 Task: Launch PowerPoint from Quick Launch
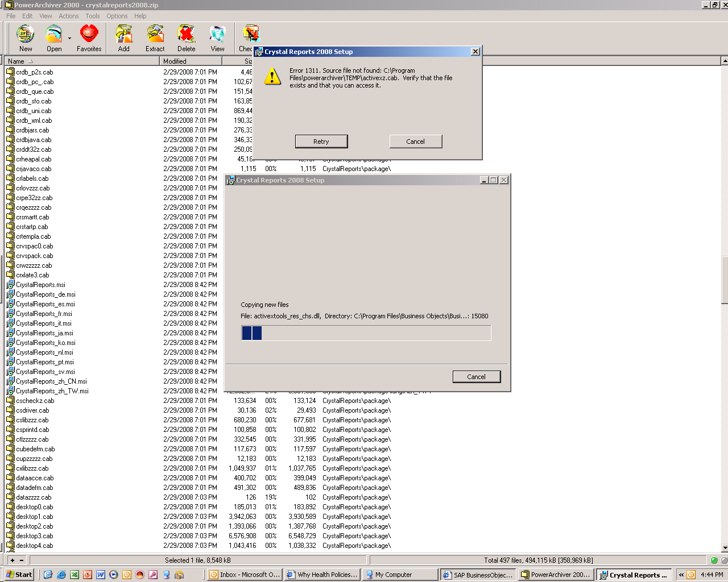(x=88, y=575)
